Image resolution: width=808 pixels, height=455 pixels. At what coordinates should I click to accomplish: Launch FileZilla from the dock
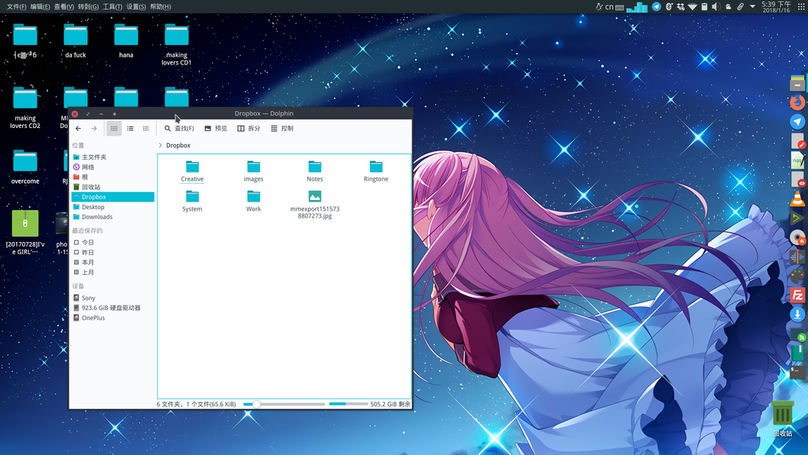(x=797, y=295)
